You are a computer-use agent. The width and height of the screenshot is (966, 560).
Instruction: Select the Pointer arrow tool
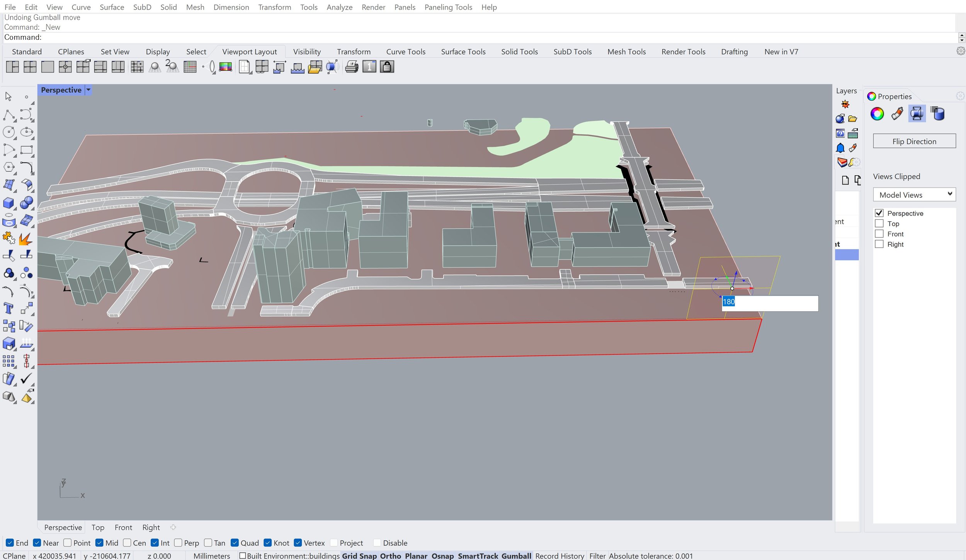[x=9, y=97]
